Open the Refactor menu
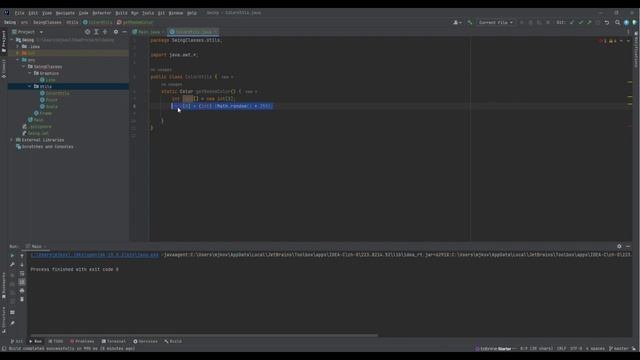 102,13
